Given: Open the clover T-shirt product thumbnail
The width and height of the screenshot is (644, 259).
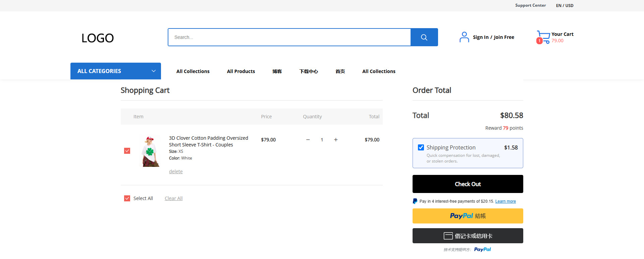Looking at the screenshot, I should [x=150, y=151].
